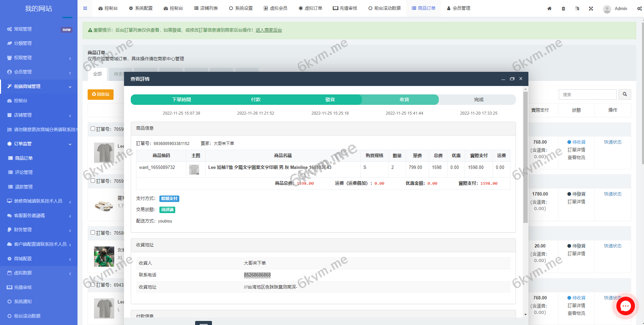Open the settings gears icon top right
Image resolution: width=644 pixels, height=325 pixels.
click(640, 8)
